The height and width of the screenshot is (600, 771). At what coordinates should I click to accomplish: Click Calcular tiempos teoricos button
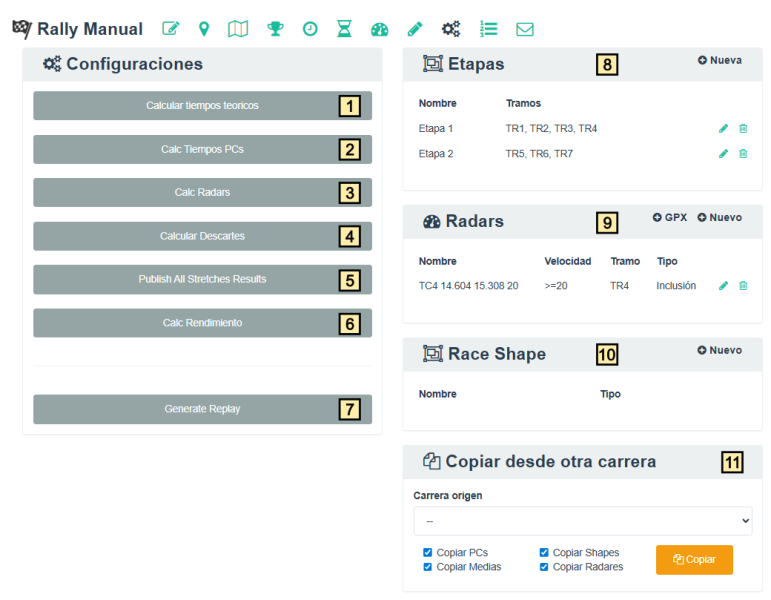203,105
